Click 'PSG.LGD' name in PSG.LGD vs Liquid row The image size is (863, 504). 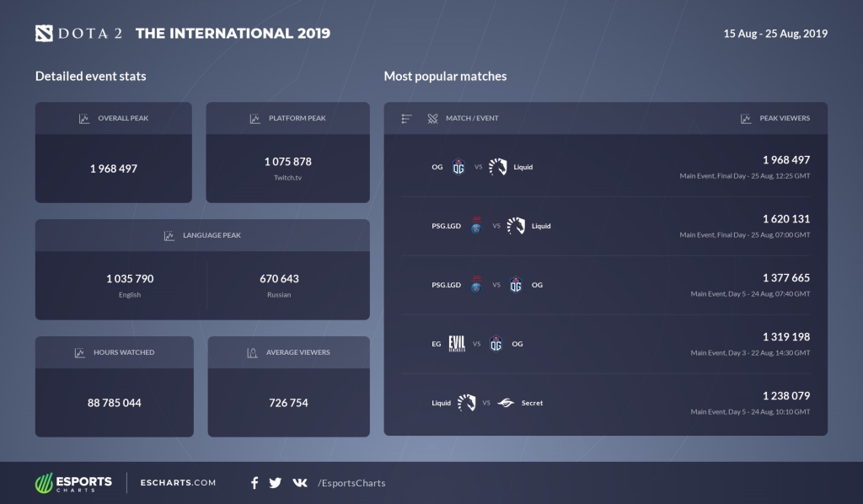[x=447, y=226]
